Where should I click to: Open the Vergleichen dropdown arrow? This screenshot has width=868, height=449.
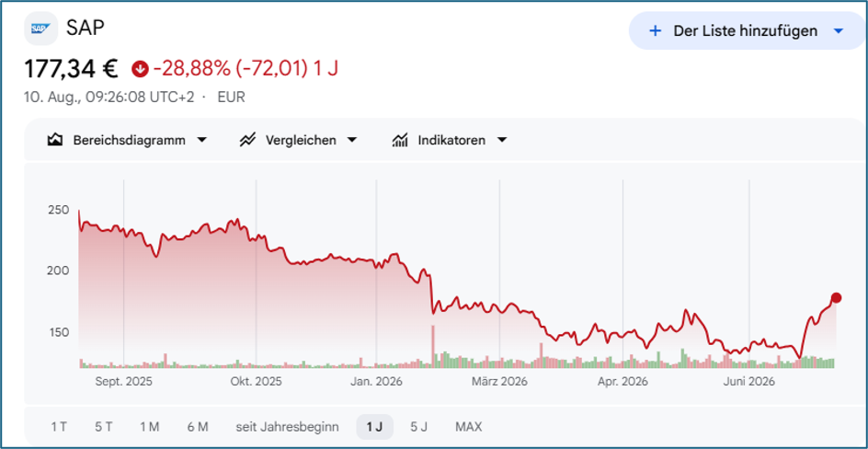tap(351, 140)
